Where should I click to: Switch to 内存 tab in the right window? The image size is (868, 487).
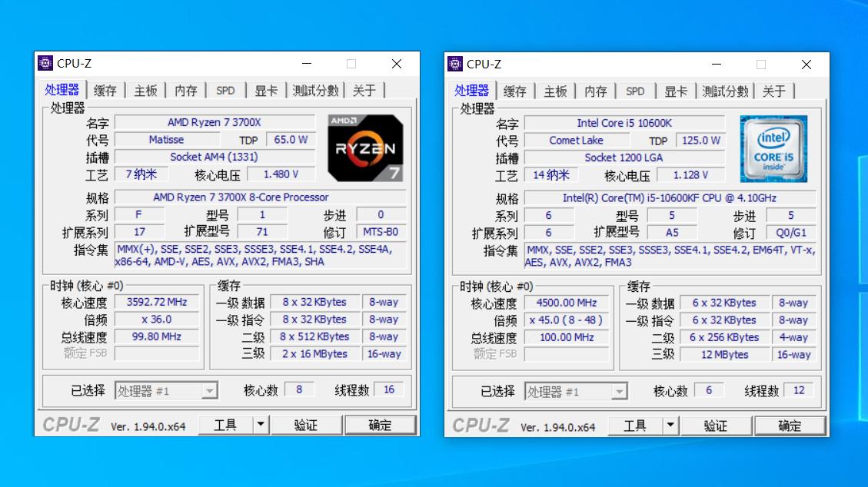pos(596,91)
